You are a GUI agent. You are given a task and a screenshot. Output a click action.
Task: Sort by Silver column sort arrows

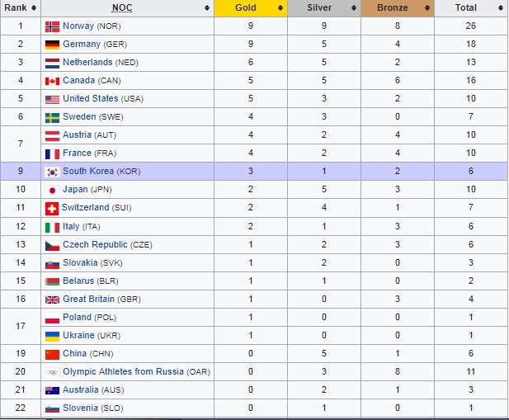tap(354, 7)
